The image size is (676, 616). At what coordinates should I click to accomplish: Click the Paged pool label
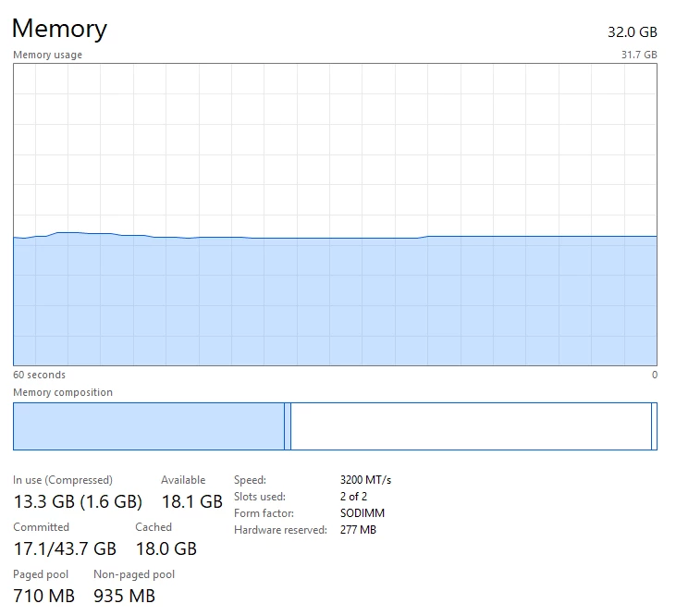coord(41,574)
